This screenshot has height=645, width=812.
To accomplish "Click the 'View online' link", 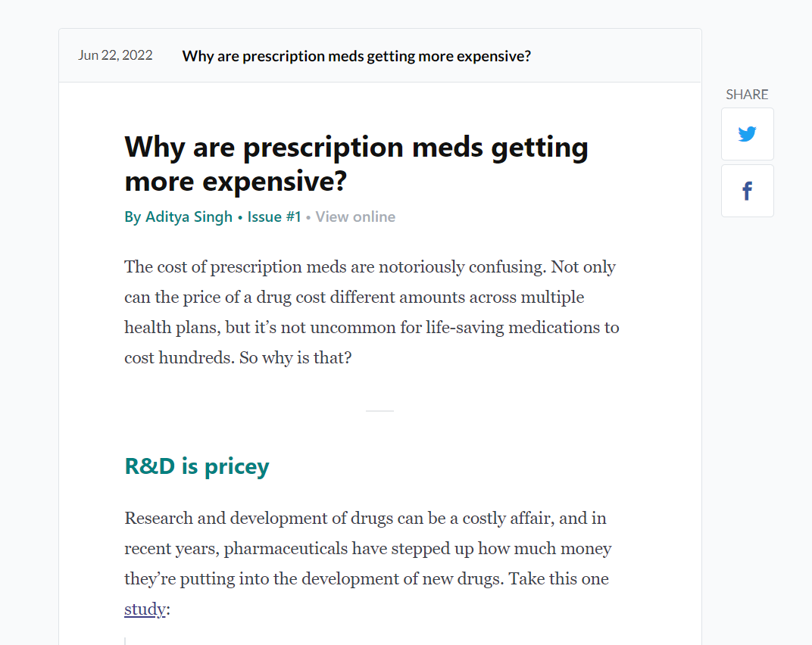I will click(355, 217).
